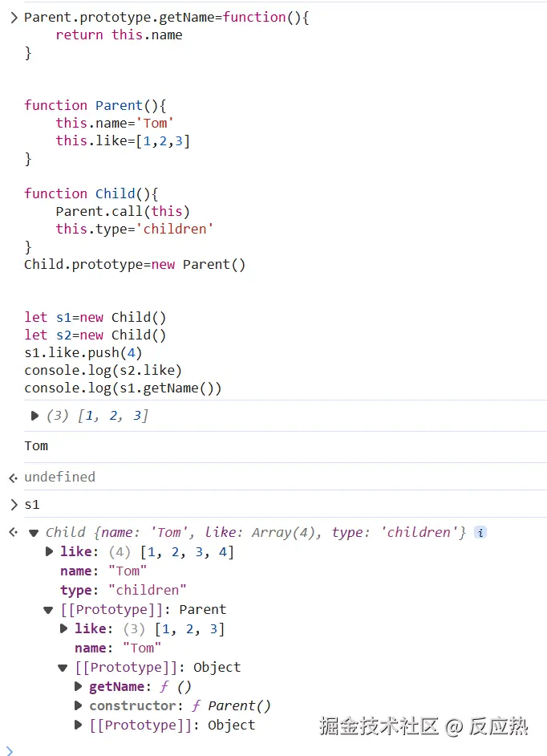Focus the blue console prompt at the bottom
This screenshot has width=547, height=756.
(x=9, y=750)
